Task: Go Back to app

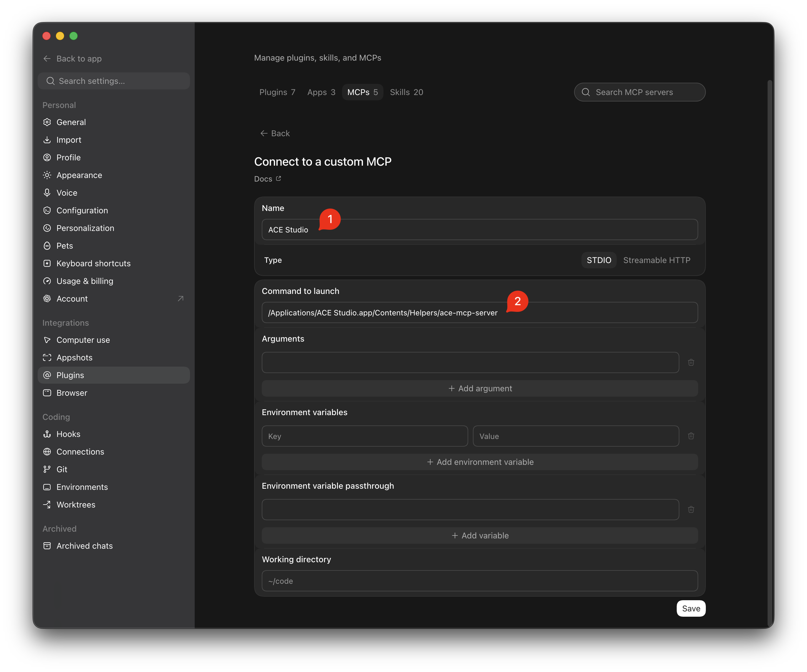Action: point(72,59)
